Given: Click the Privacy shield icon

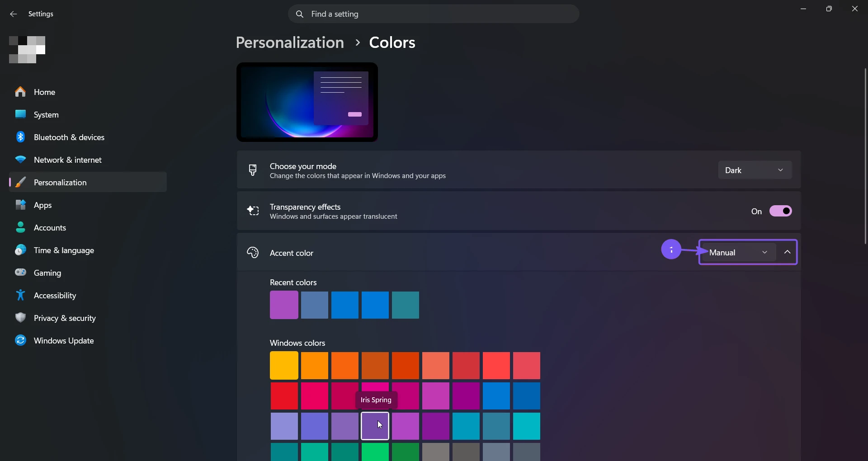Looking at the screenshot, I should point(20,318).
